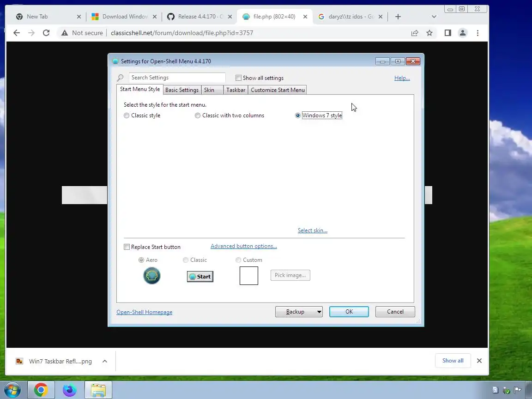Choose the Classic button radio option
The image size is (532, 399).
coord(186,260)
